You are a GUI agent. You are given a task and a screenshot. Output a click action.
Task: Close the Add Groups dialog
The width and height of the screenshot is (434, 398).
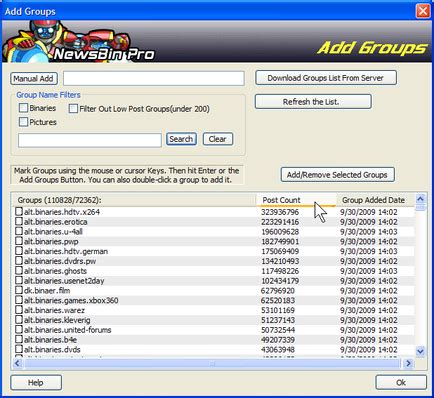point(423,11)
